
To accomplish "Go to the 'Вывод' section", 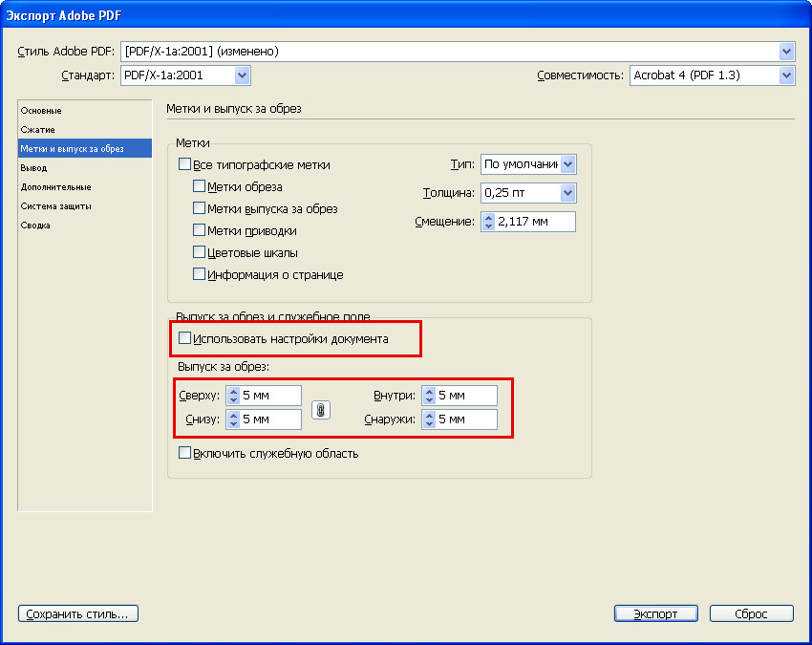I will coord(85,168).
